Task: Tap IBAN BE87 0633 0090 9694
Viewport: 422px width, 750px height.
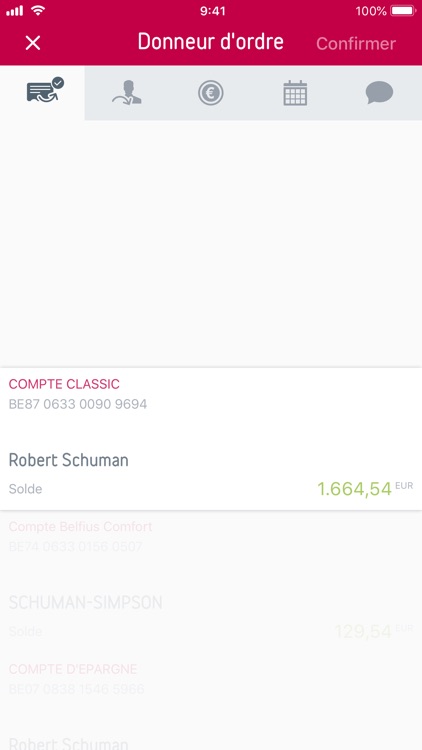Action: [x=78, y=404]
